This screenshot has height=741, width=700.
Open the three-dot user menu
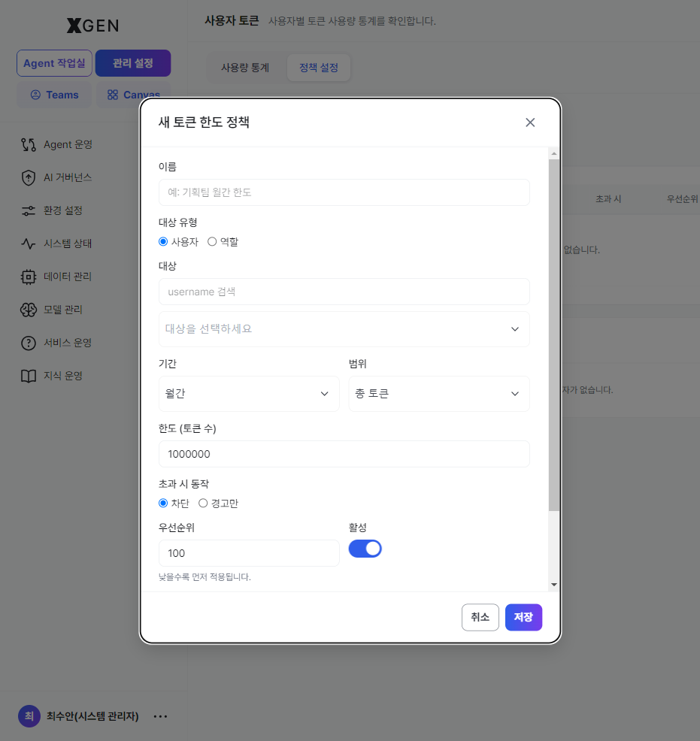(x=161, y=716)
